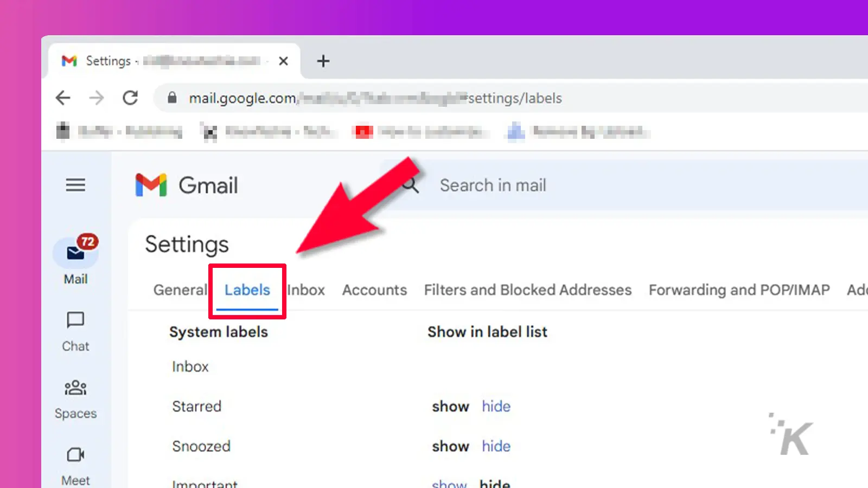Select the Labels settings tab

[247, 290]
